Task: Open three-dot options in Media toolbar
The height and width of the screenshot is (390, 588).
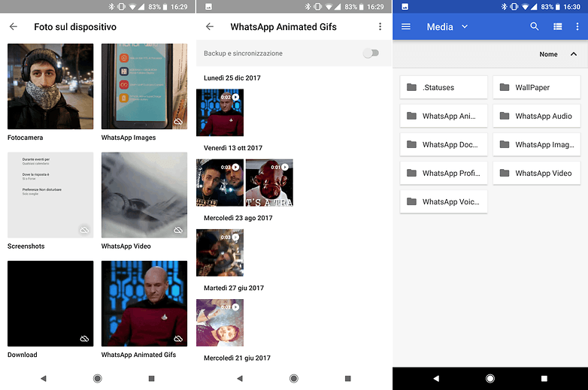Action: coord(577,26)
